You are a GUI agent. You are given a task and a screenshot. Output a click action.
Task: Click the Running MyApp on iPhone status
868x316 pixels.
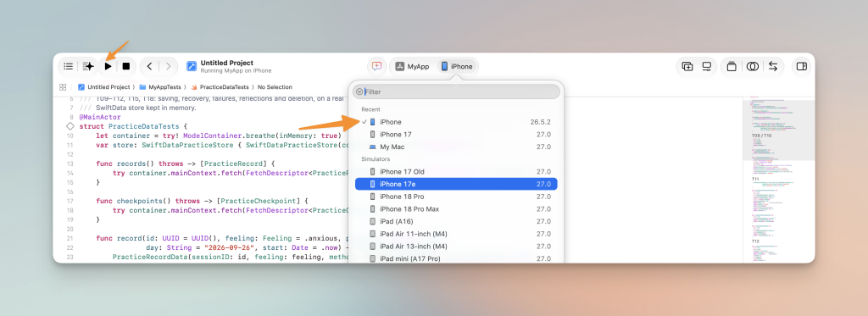[x=236, y=71]
